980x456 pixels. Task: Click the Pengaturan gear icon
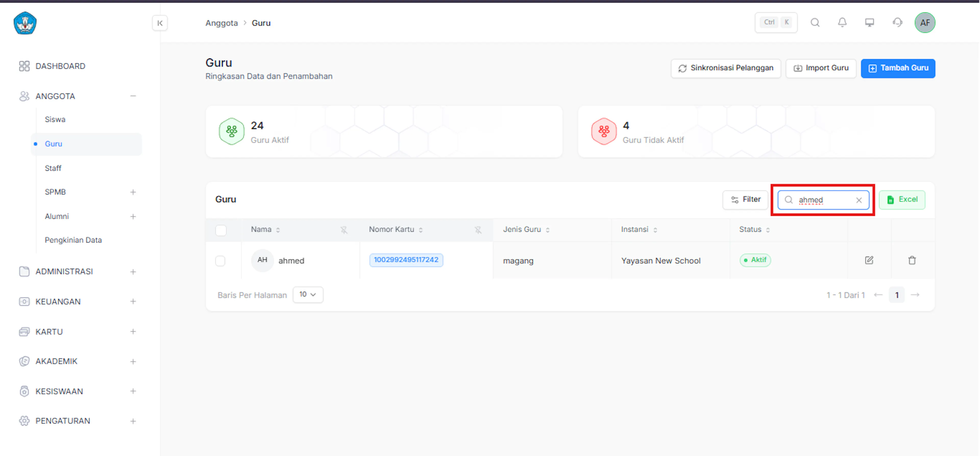(24, 421)
